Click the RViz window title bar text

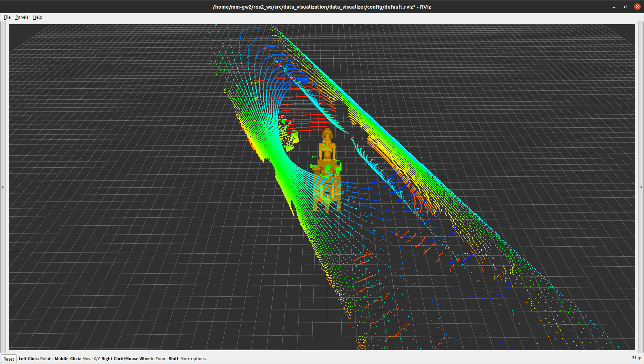[322, 7]
